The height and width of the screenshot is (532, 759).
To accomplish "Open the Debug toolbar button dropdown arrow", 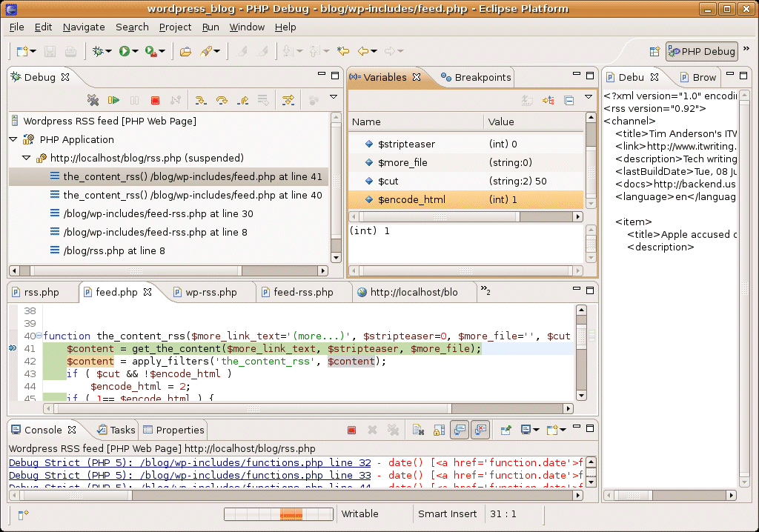I will (x=109, y=51).
